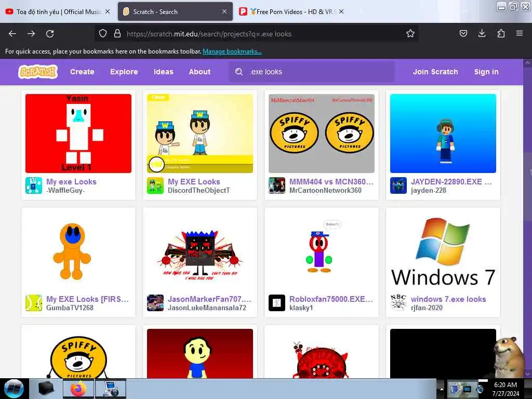Screen dimensions: 532x399
Task: Open the blue gradient Roblox character thumbnail
Action: (x=443, y=134)
